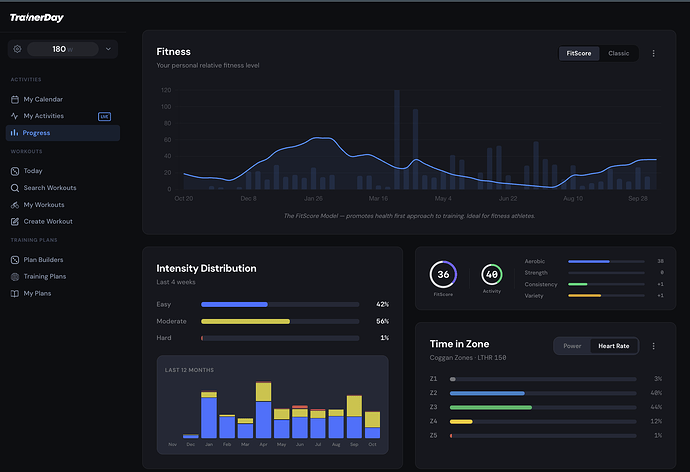Click the 56% Moderate value
The height and width of the screenshot is (472, 690).
click(382, 322)
